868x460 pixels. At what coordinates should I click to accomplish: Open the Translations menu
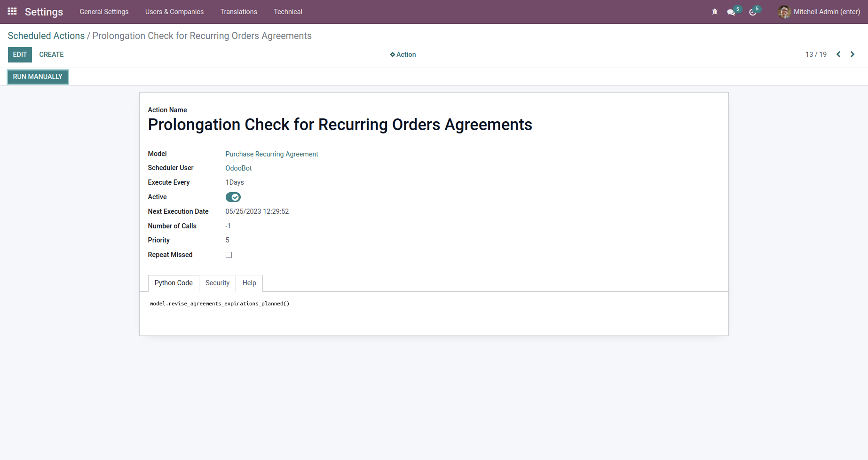[x=238, y=12]
